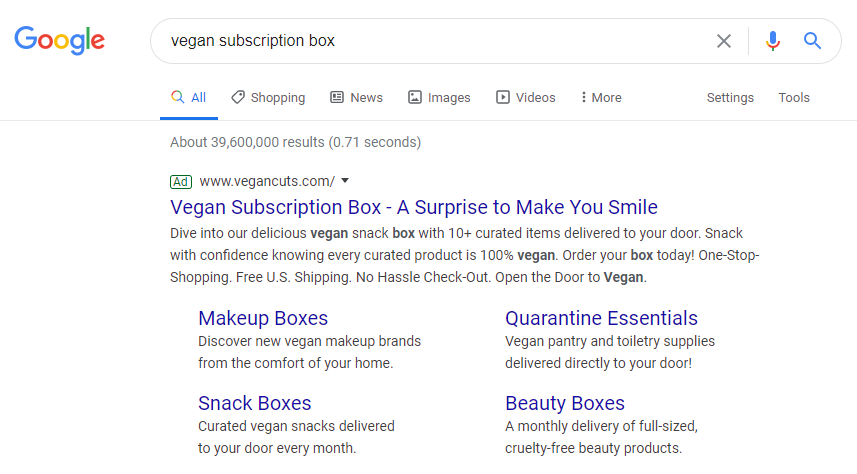Image resolution: width=857 pixels, height=474 pixels.
Task: Click the green Ad badge label
Action: (x=181, y=181)
